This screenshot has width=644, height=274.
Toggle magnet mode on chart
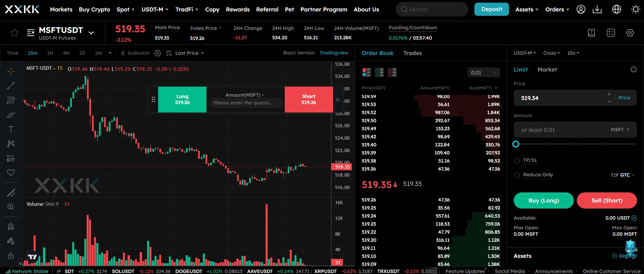click(11, 227)
